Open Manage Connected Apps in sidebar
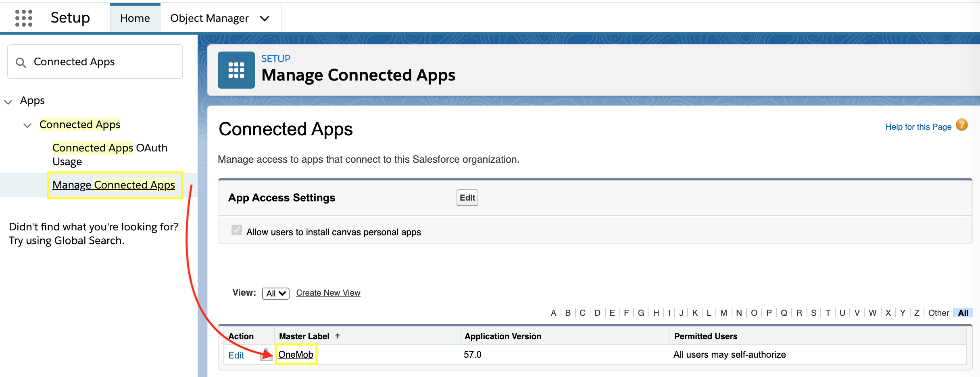 114,185
